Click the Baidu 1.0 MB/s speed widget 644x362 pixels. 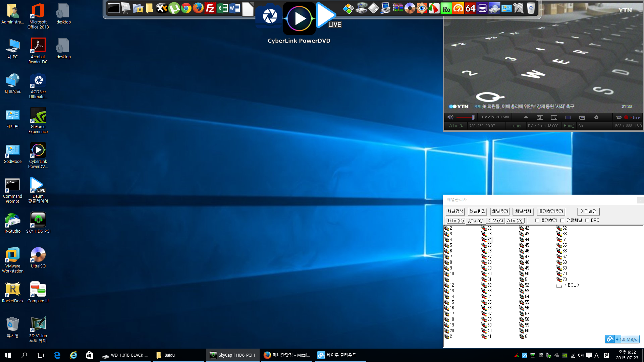622,339
